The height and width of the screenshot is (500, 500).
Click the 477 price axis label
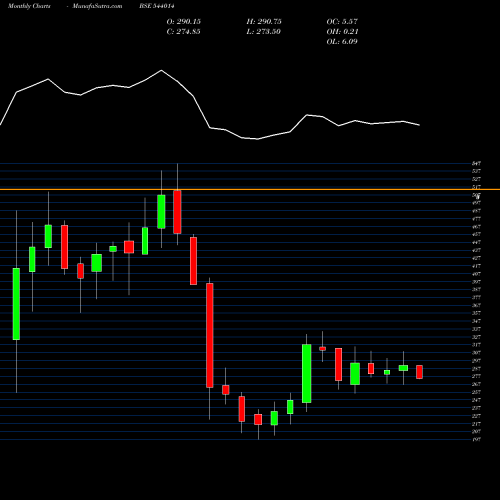476,219
